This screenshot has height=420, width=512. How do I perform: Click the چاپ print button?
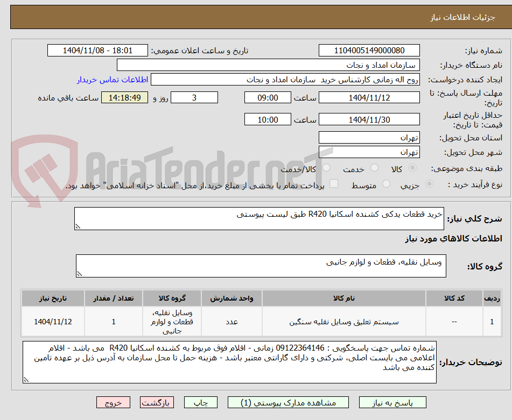201,402
